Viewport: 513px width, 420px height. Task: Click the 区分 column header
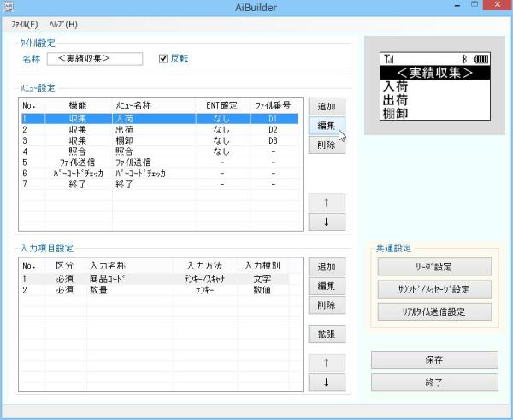[x=65, y=265]
